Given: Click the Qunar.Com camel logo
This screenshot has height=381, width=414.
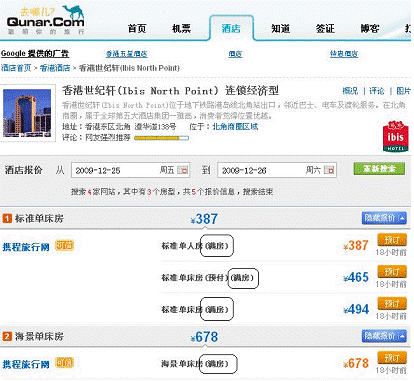Looking at the screenshot, I should [x=46, y=20].
